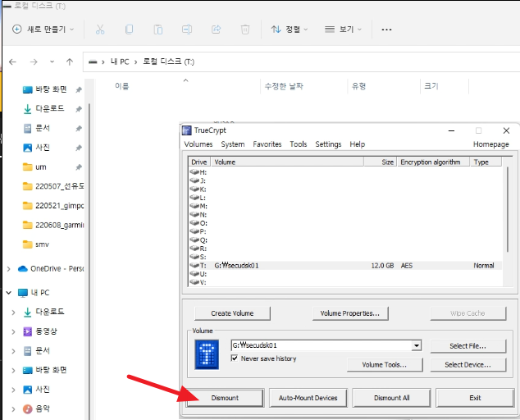
Task: Open the three-dots more options menu
Action: 386,30
